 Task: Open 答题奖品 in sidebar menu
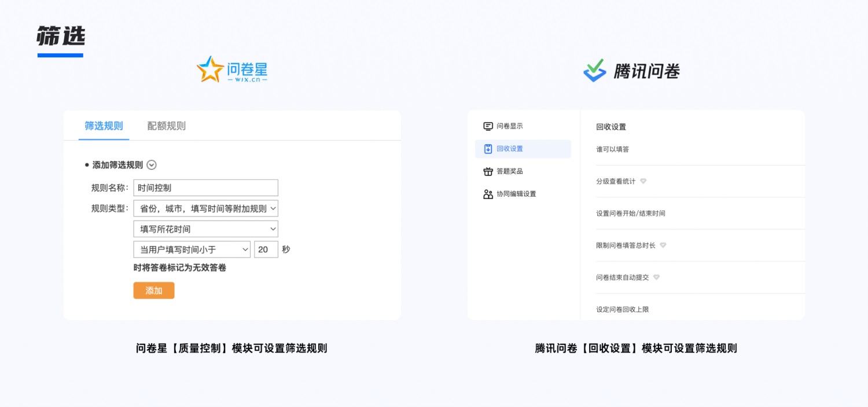(x=523, y=171)
